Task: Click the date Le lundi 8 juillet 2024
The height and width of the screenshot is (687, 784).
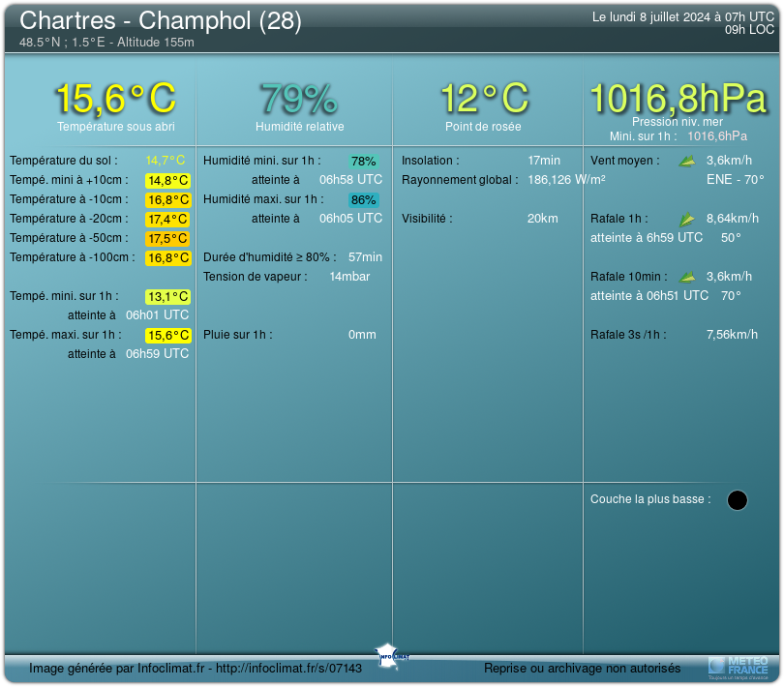Action: click(651, 17)
